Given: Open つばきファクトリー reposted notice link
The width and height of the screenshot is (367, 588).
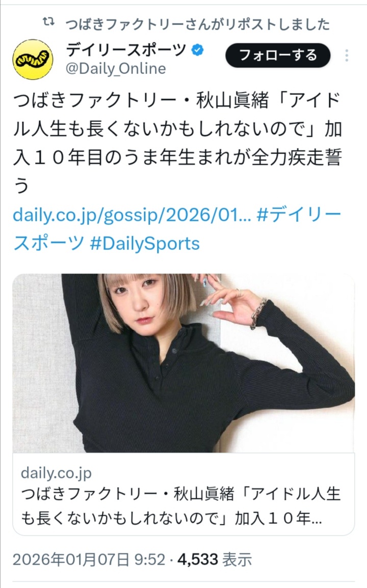Looking at the screenshot, I should click(x=198, y=24).
